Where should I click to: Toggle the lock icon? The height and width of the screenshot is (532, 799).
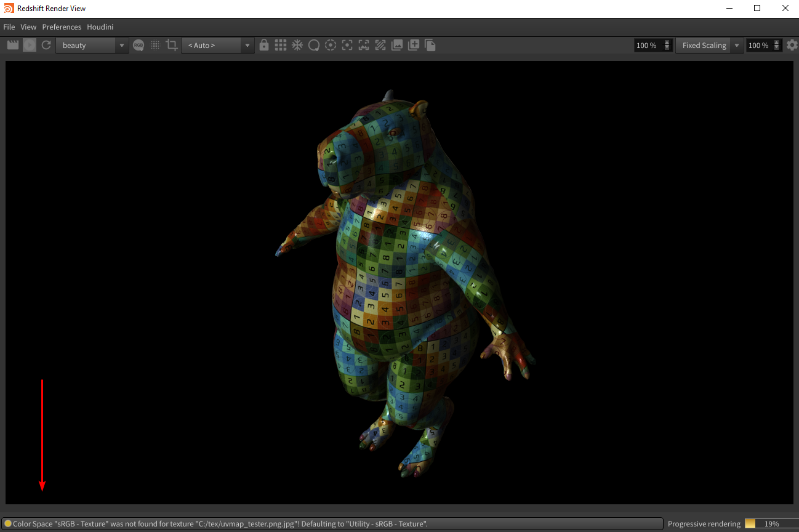coord(264,45)
